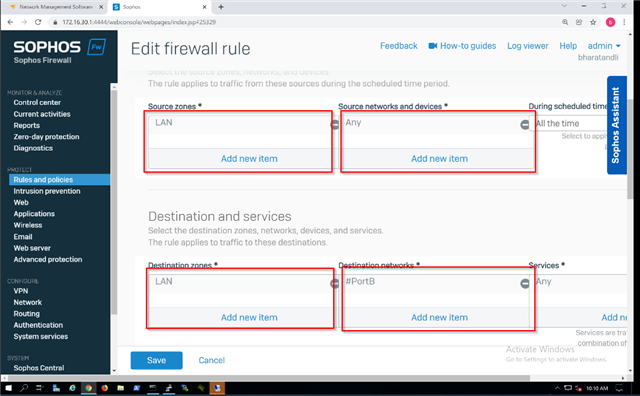Image resolution: width=640 pixels, height=396 pixels.
Task: Switch to the Network Management Software tab
Action: (x=56, y=7)
